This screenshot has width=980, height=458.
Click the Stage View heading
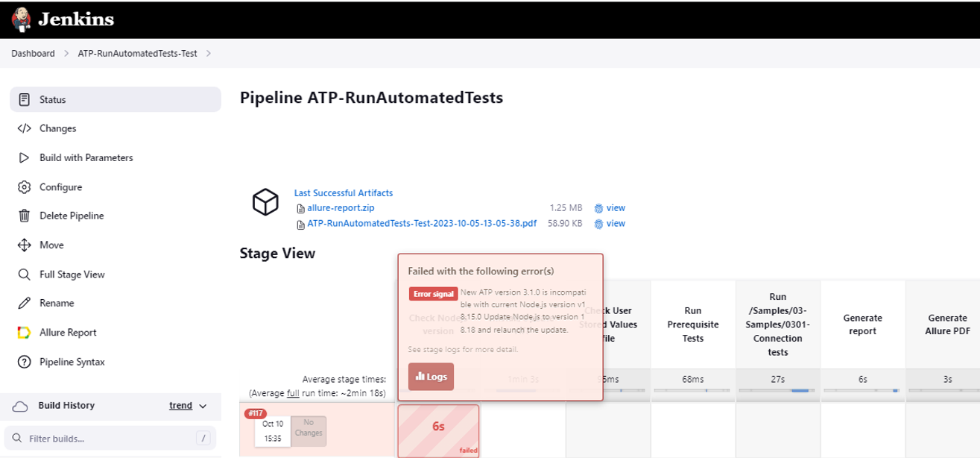click(277, 254)
